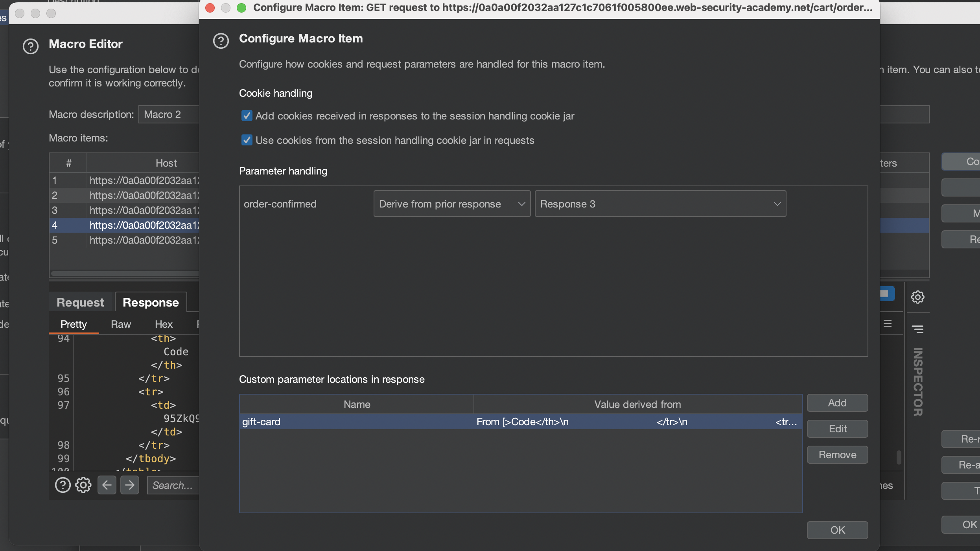Go to previous search match arrow
Image resolution: width=980 pixels, height=551 pixels.
(x=107, y=485)
